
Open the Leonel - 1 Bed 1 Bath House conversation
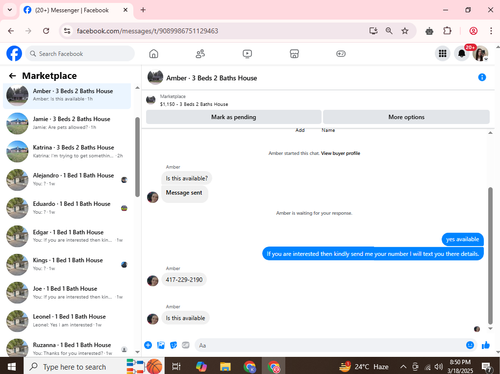pyautogui.click(x=67, y=321)
